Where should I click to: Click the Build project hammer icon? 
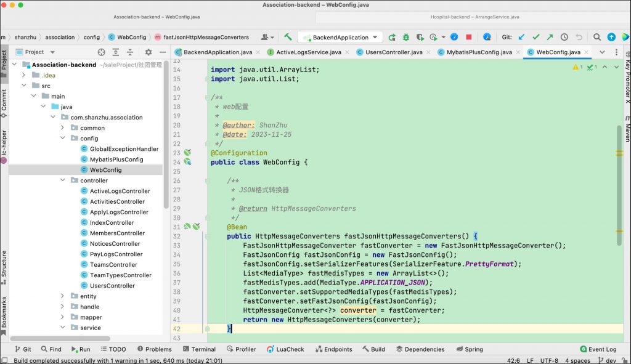coord(288,37)
